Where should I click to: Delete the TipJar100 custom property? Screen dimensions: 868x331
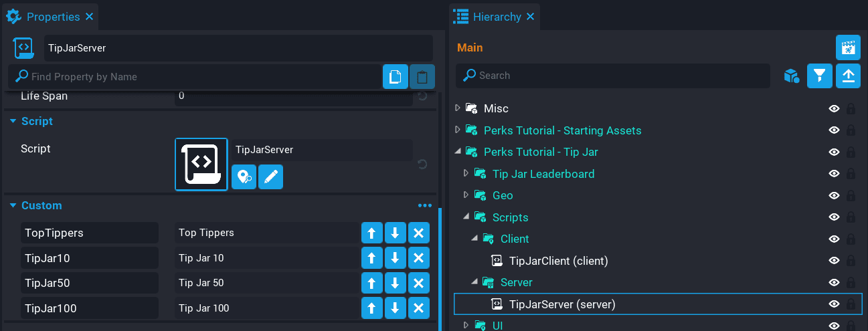418,308
